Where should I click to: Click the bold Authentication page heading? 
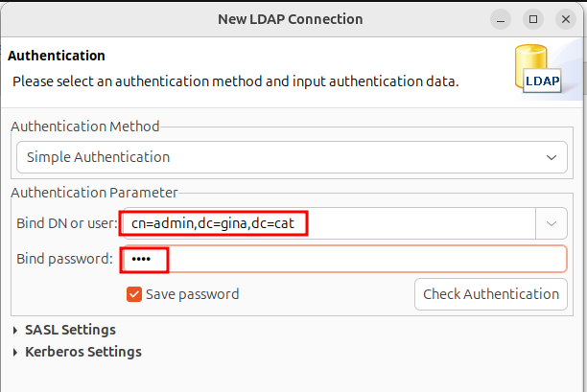click(x=56, y=56)
